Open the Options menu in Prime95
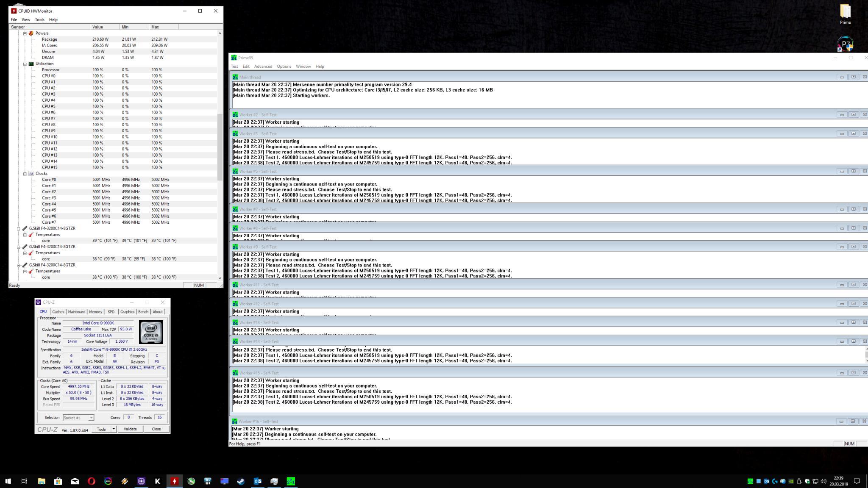868x488 pixels. click(x=284, y=67)
